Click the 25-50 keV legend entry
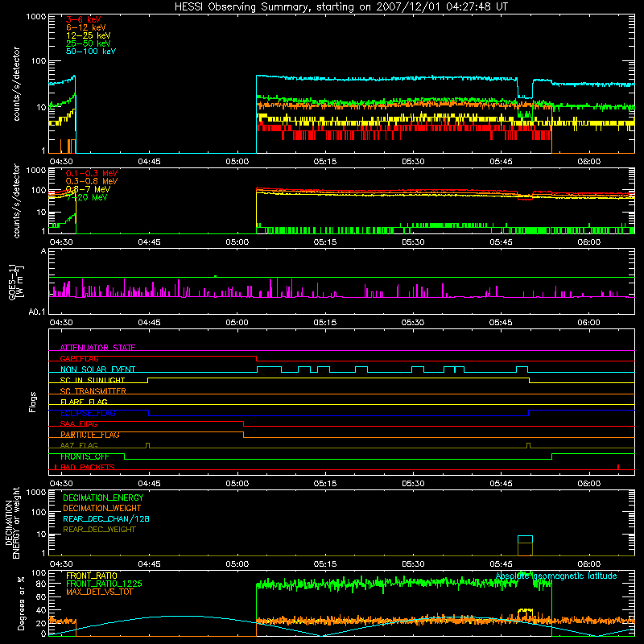This screenshot has height=644, width=644. point(89,43)
